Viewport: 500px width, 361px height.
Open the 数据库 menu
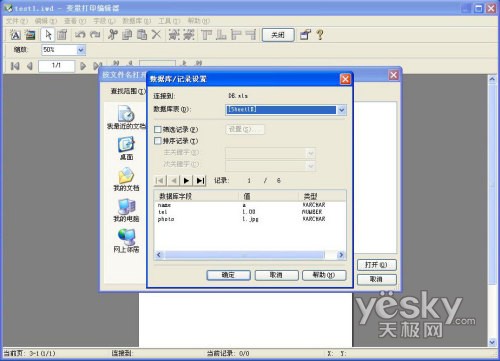point(136,21)
